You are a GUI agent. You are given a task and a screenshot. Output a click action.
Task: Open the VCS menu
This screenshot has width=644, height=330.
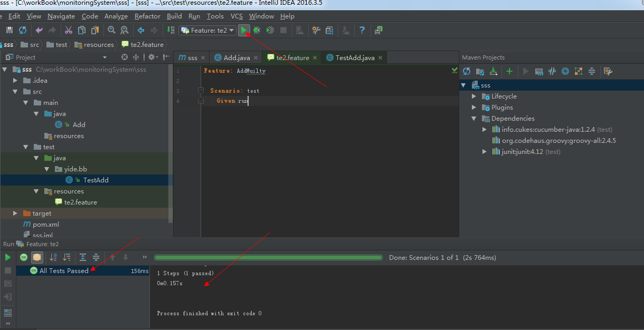236,16
